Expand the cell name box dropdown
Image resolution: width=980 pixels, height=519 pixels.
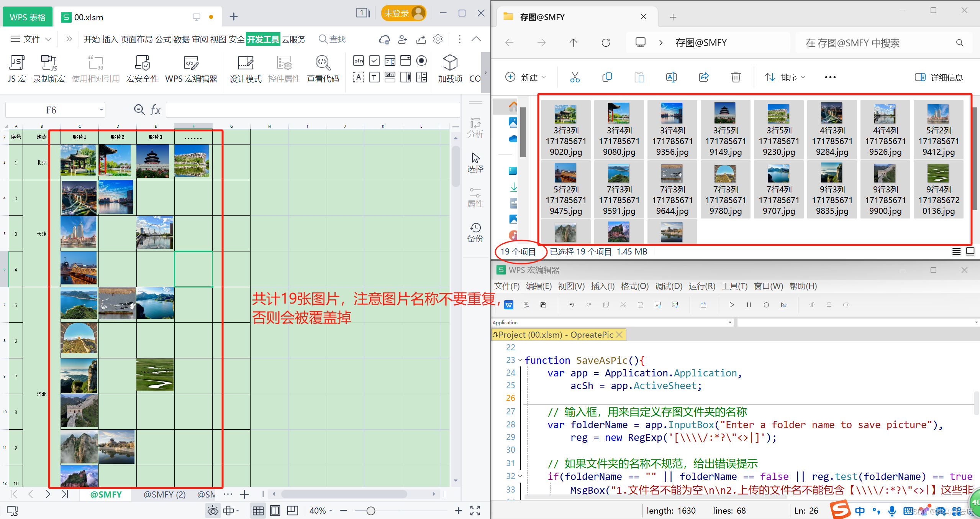pyautogui.click(x=102, y=110)
